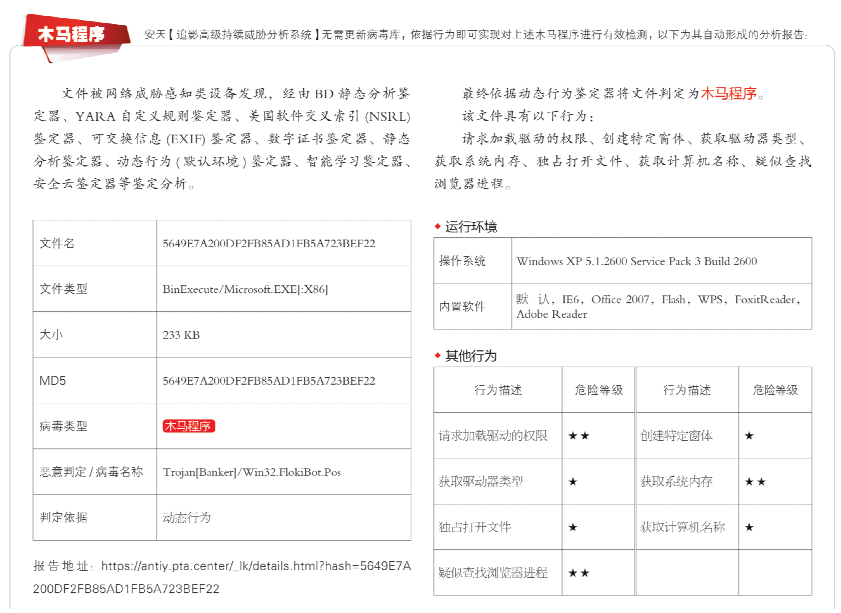Click the 请求加载驱动的权限 behavior cell
Image resolution: width=841 pixels, height=613 pixels.
point(498,435)
